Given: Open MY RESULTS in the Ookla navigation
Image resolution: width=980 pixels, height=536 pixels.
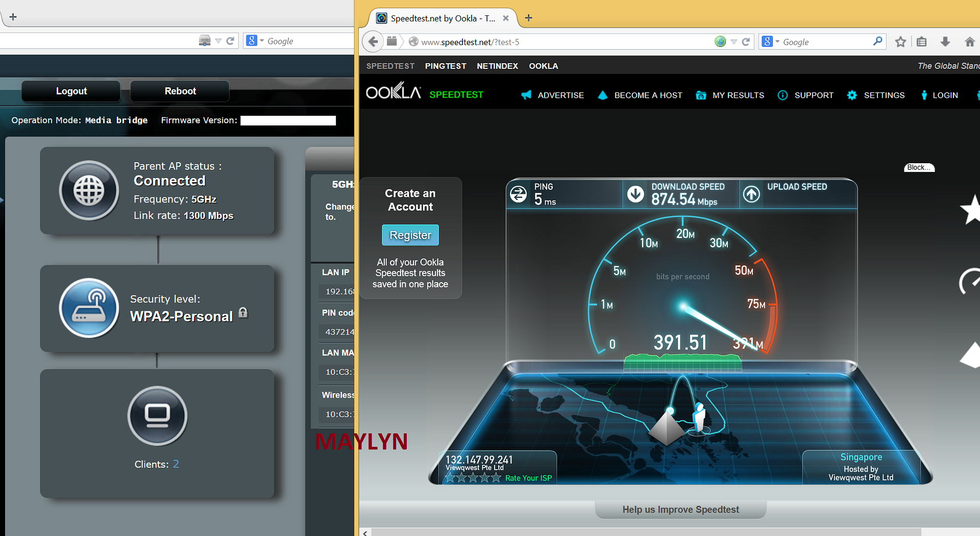Looking at the screenshot, I should tap(738, 95).
